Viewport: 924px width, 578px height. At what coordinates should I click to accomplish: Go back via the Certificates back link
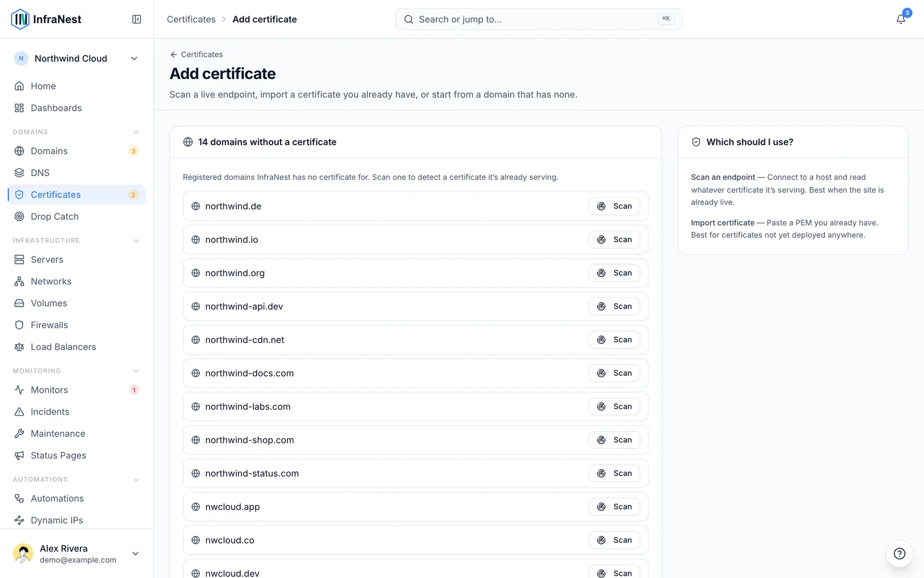click(x=197, y=54)
